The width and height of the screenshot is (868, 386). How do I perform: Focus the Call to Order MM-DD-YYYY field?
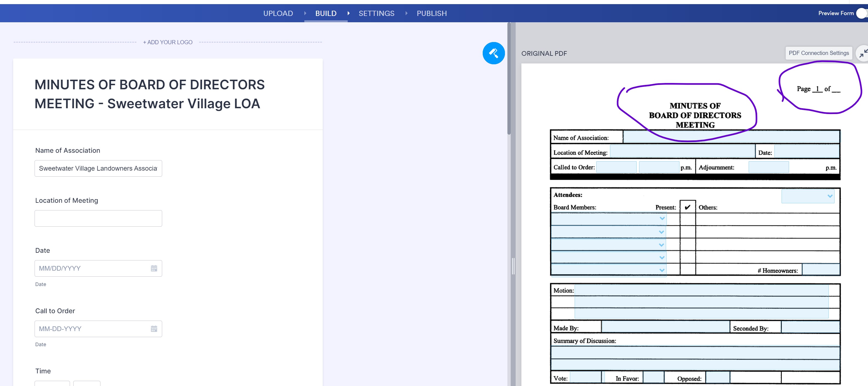click(x=98, y=329)
